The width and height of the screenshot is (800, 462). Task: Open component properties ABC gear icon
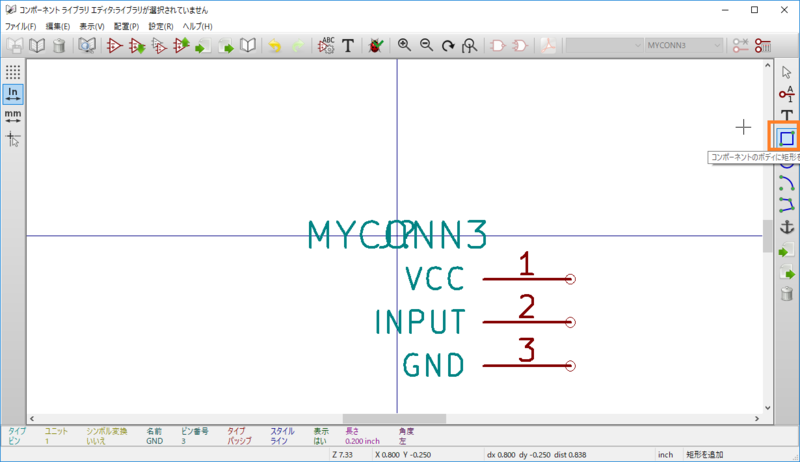click(x=326, y=46)
